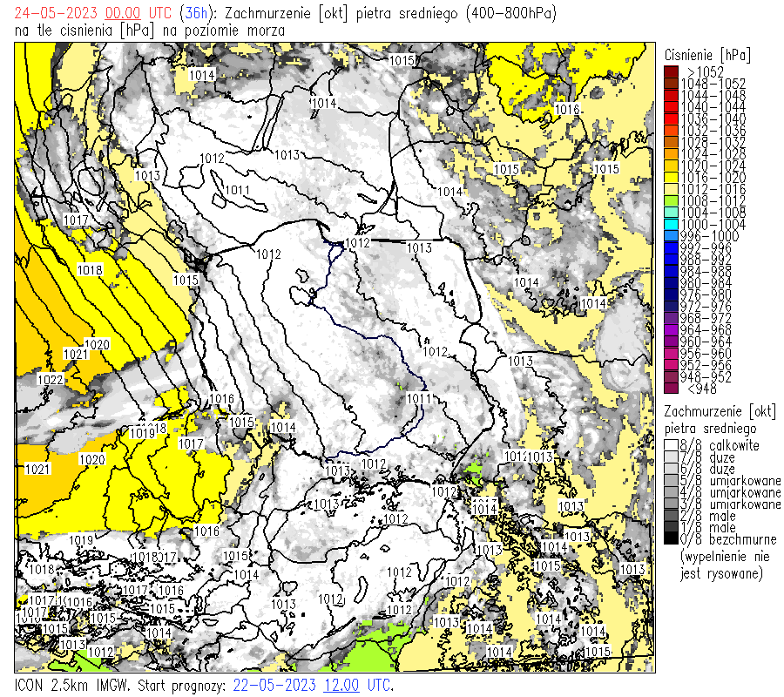Click the 'pietra sredniego' legend subtitle
Viewport: 784px width, 697px height.
[711, 429]
